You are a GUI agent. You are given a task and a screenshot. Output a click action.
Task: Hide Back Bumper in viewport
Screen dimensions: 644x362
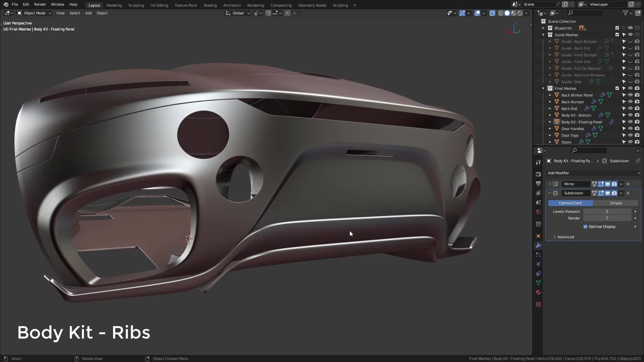coord(630,102)
